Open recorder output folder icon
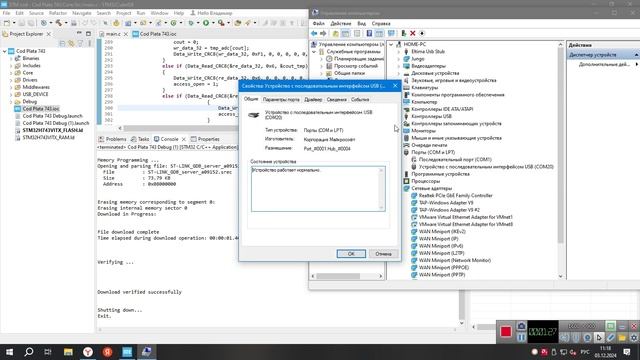The height and width of the screenshot is (360, 640). point(622,338)
